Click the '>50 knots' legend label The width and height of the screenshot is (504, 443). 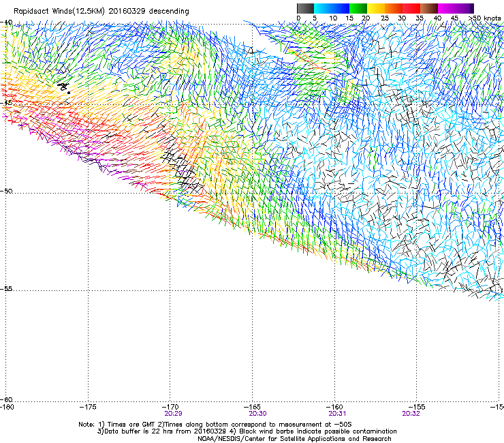point(484,18)
